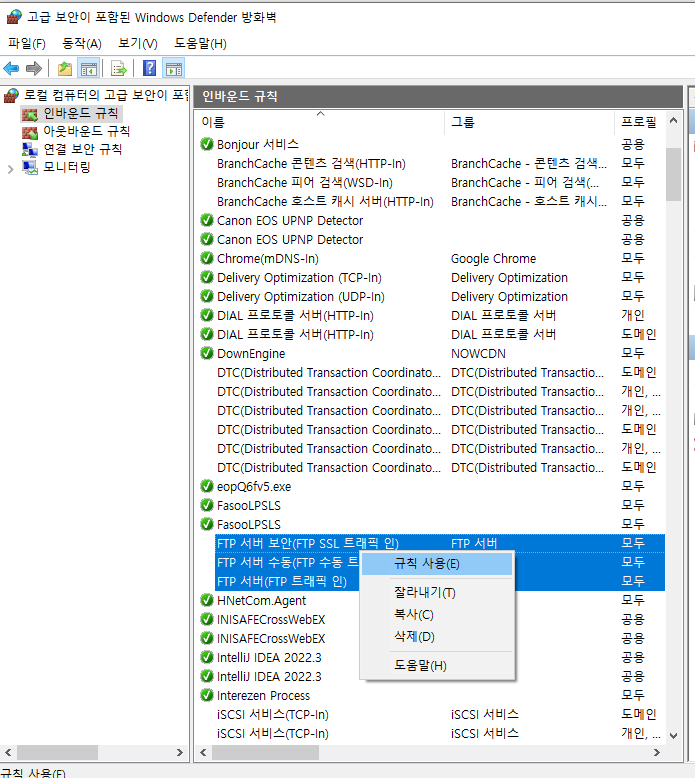
Task: Choose 복사(C) from context menu
Action: click(437, 615)
